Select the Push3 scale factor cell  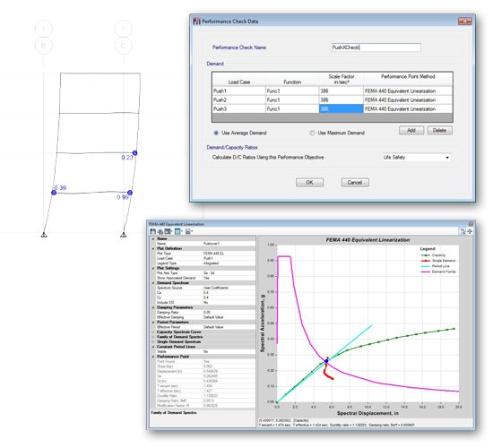(x=342, y=108)
